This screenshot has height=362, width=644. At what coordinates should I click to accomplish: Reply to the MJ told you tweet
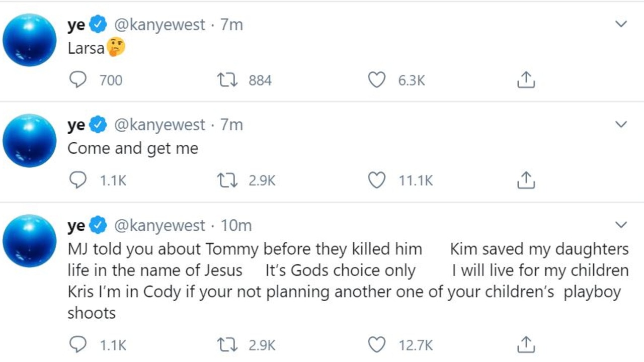pos(77,345)
